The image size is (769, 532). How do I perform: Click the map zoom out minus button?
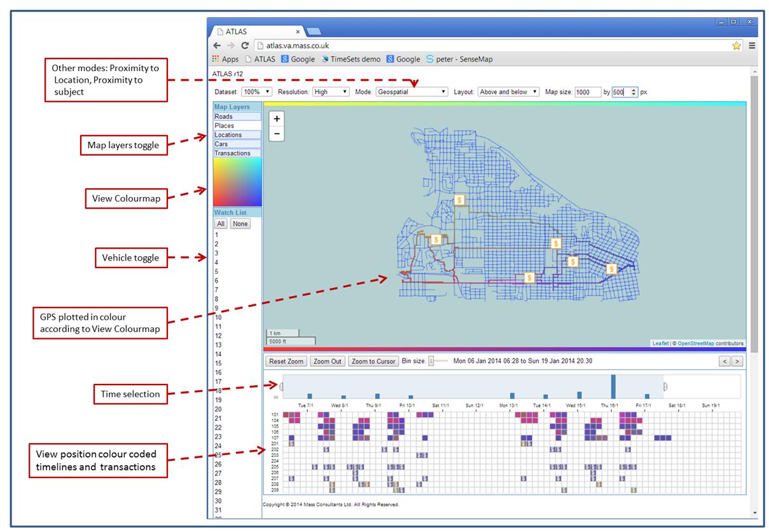[277, 134]
